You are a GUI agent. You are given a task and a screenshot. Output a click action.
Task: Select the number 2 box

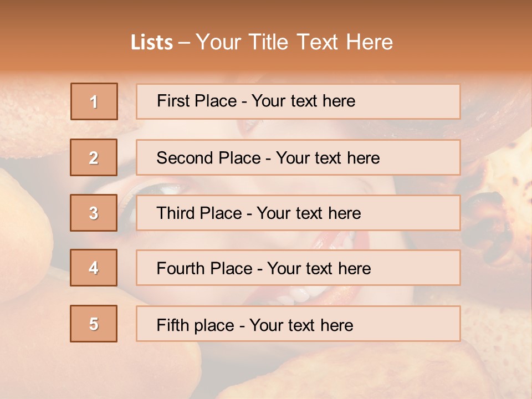[x=94, y=157]
